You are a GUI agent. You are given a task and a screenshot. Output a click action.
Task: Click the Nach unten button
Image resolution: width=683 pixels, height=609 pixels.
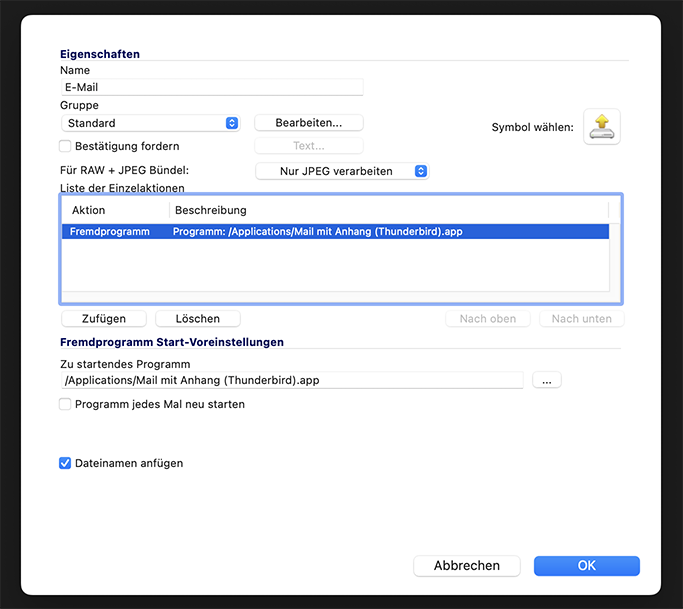pyautogui.click(x=582, y=319)
